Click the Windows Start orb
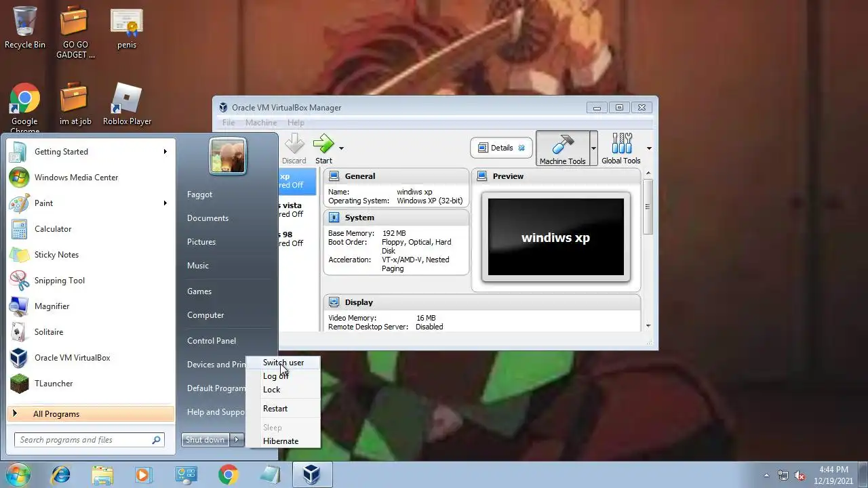Image resolution: width=868 pixels, height=488 pixels. [18, 474]
